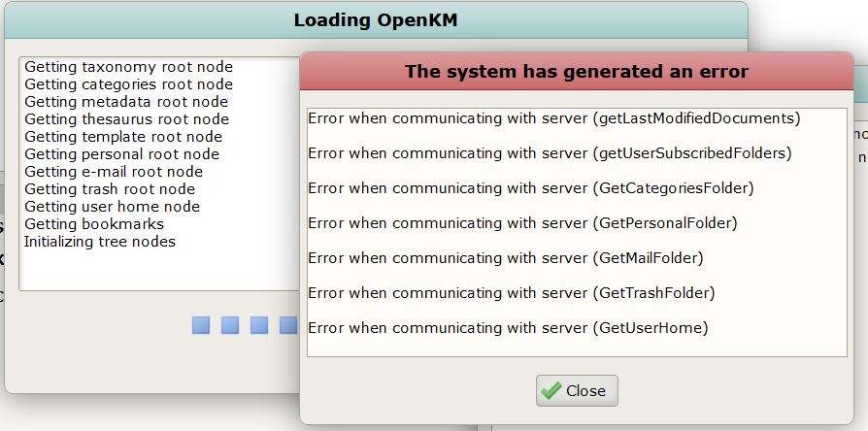Click "Initializing tree nodes" status line
Screen dimensions: 868x431
pos(100,242)
